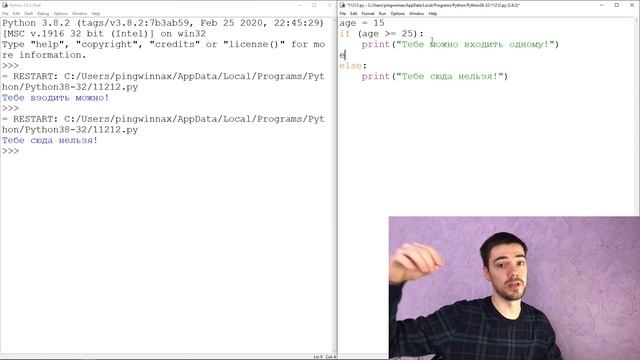
Task: Close the 11212.py editor window
Action: 632,5
